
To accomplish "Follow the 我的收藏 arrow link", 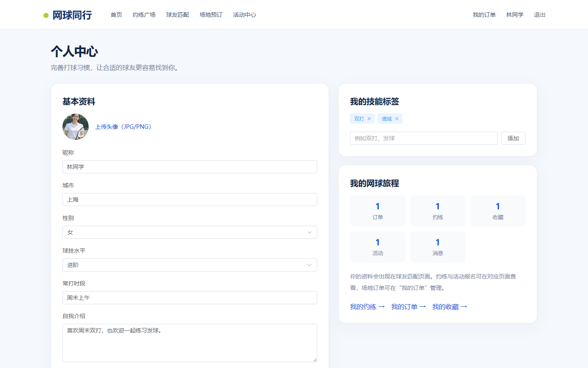I will coord(450,307).
